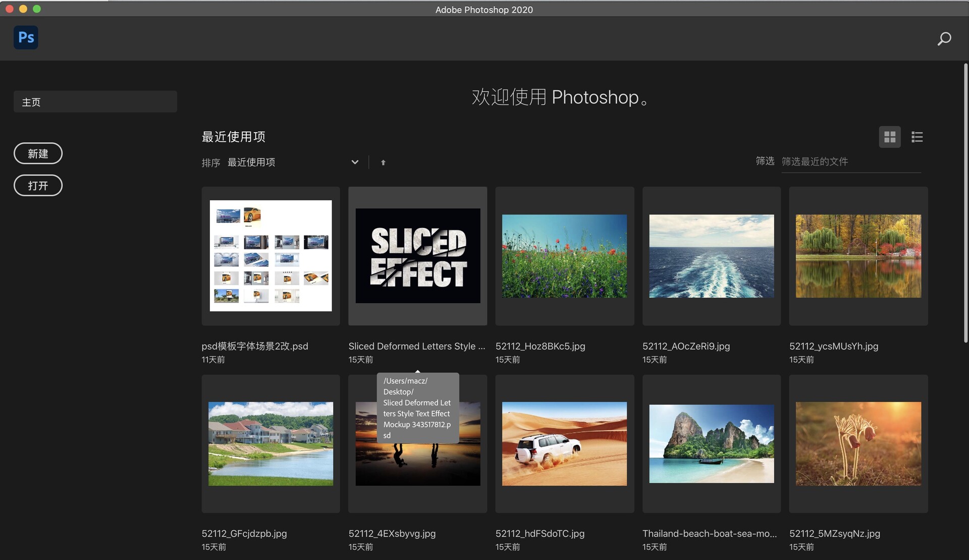Screen dimensions: 969x560
Task: Click the 欢迎使用 Photoshop welcome heading
Action: pos(560,97)
